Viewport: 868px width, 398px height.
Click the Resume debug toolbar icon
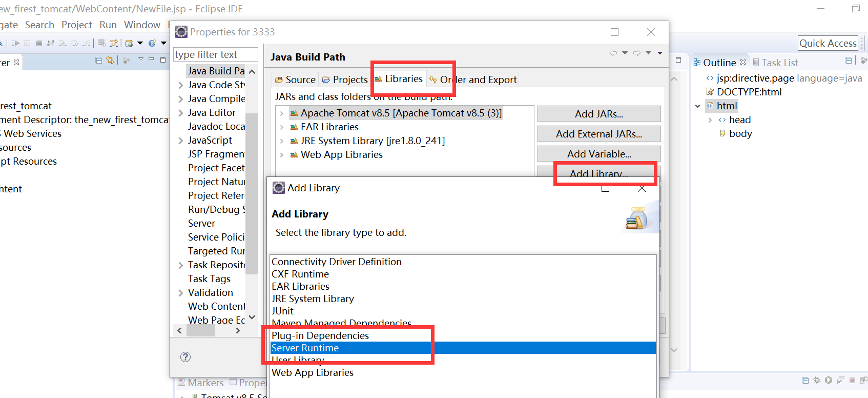(x=15, y=44)
